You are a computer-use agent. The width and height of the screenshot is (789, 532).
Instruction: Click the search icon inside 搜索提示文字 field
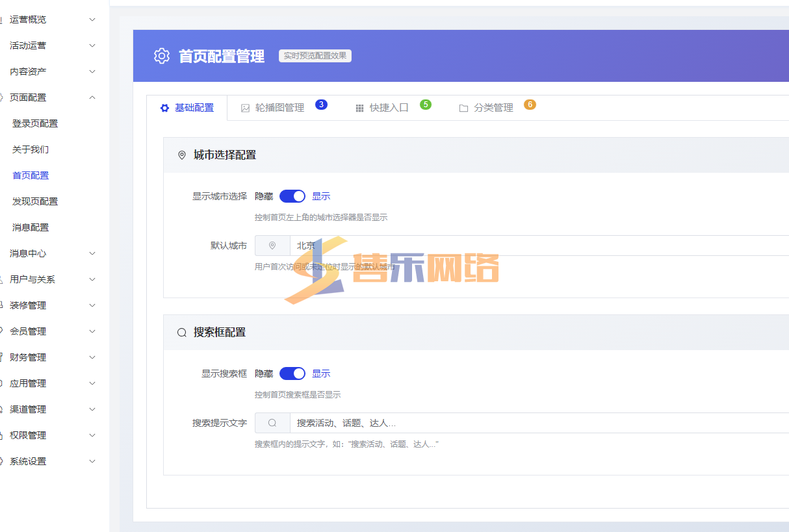pyautogui.click(x=272, y=423)
